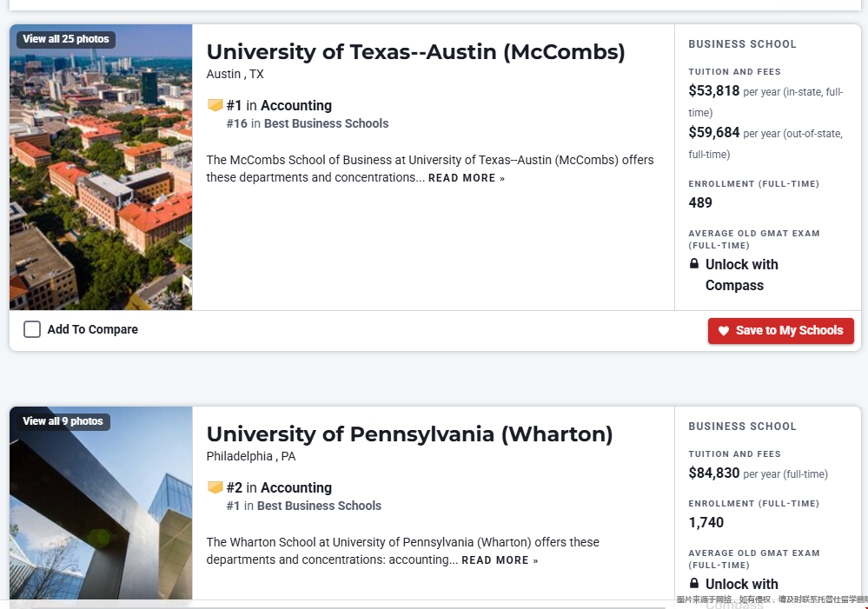Click #1 in Accounting badge icon

tap(215, 105)
